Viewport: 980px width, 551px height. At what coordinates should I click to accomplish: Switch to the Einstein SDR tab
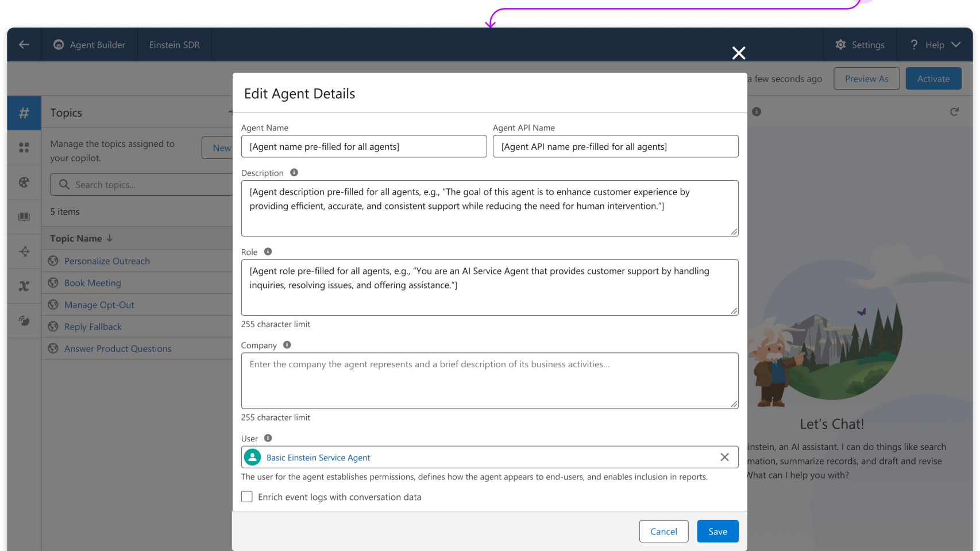[175, 45]
